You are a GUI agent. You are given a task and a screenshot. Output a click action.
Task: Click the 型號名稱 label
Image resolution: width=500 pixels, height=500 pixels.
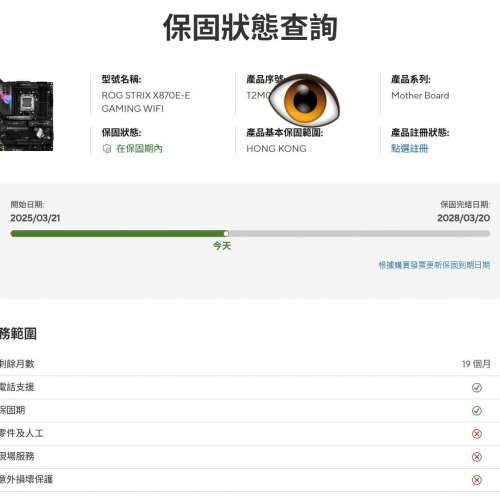[x=121, y=79]
